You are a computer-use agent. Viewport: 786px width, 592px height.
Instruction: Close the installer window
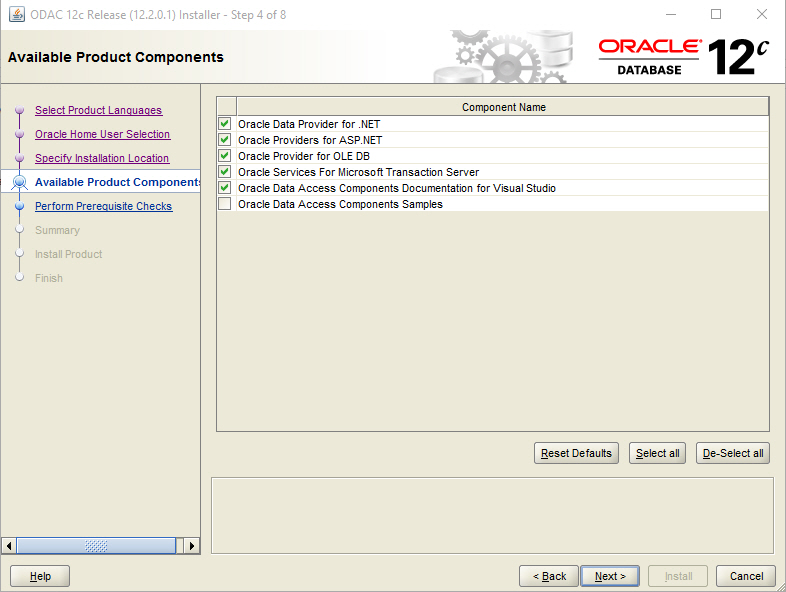tap(761, 15)
